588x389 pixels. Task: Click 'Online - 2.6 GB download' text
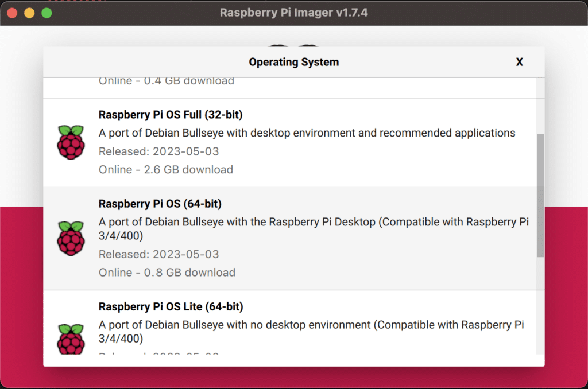pos(166,169)
